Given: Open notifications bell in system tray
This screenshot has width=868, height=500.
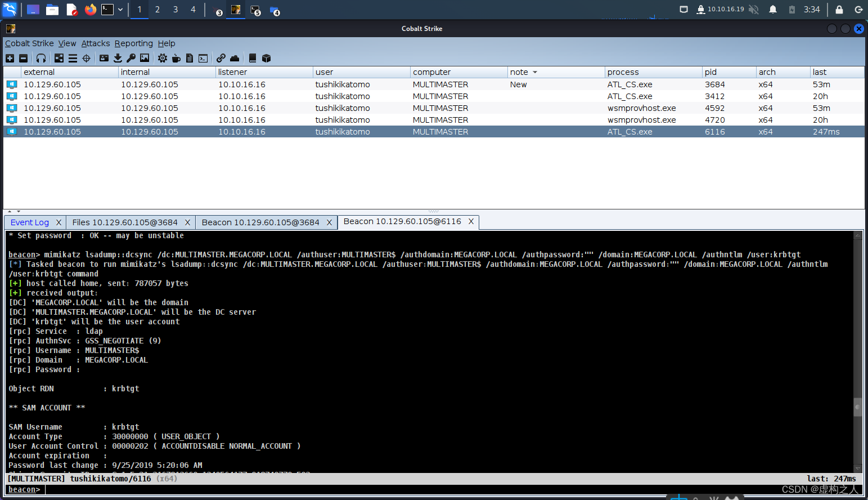Looking at the screenshot, I should click(773, 10).
